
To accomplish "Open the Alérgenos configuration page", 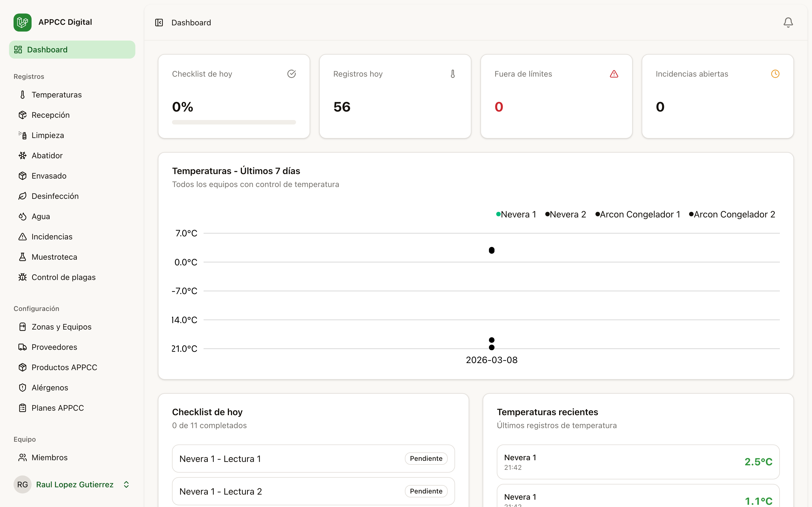I will (x=50, y=388).
